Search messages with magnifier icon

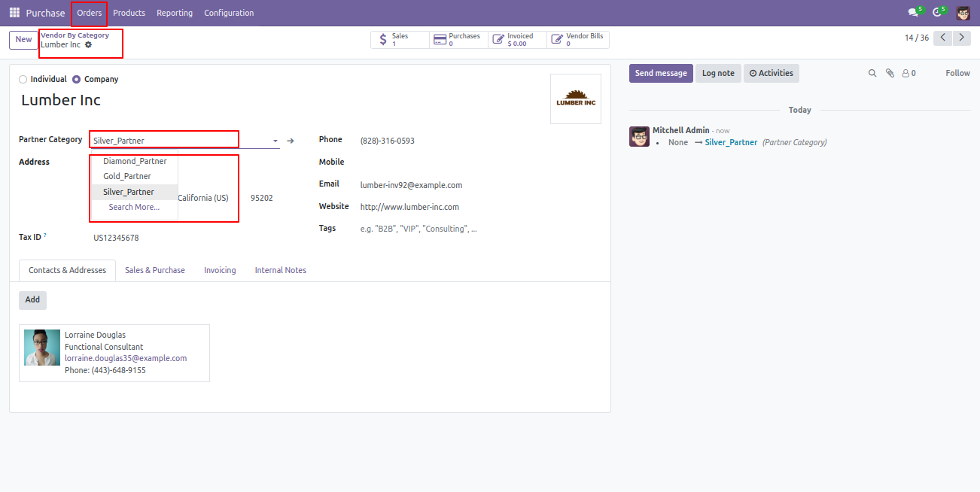pyautogui.click(x=872, y=73)
